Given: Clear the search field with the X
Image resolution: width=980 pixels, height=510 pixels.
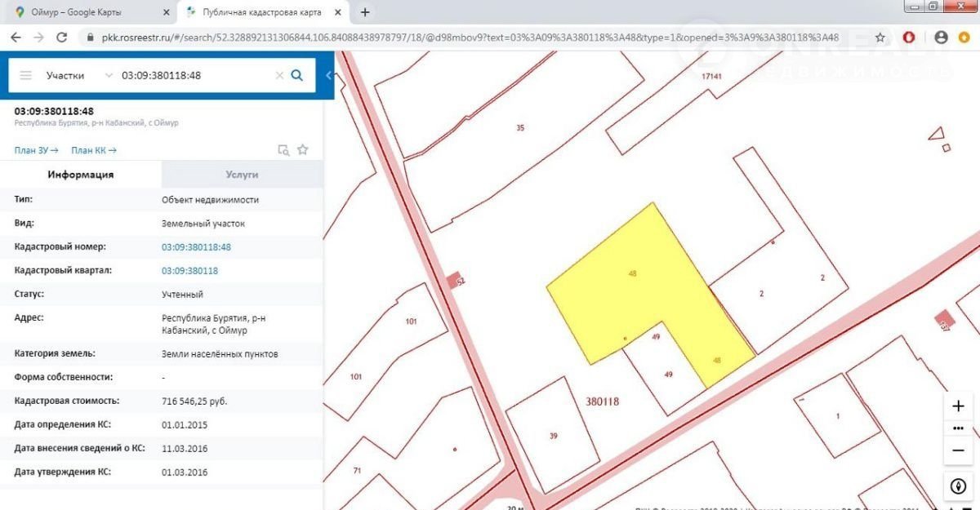Looking at the screenshot, I should (279, 75).
